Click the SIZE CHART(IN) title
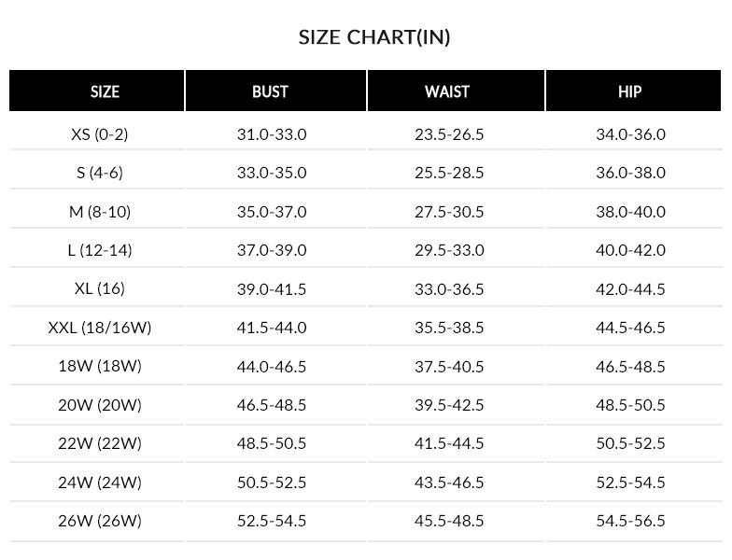Image resolution: width=732 pixels, height=560 pixels. pyautogui.click(x=374, y=37)
